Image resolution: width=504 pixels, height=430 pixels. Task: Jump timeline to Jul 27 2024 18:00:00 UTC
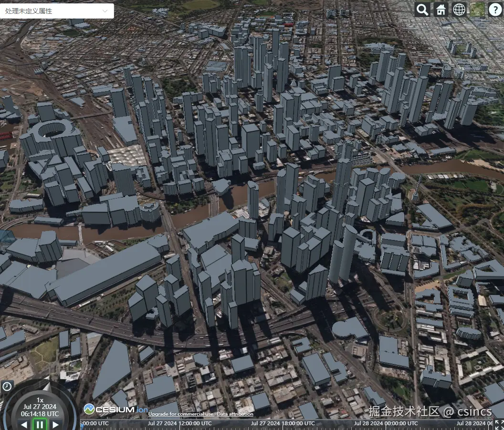(x=283, y=423)
